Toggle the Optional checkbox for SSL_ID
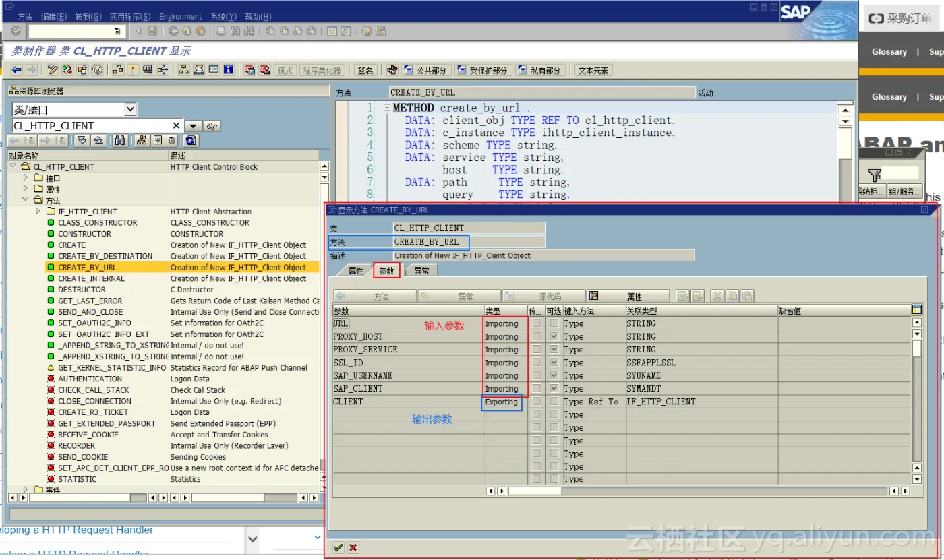This screenshot has width=944, height=560. point(554,363)
